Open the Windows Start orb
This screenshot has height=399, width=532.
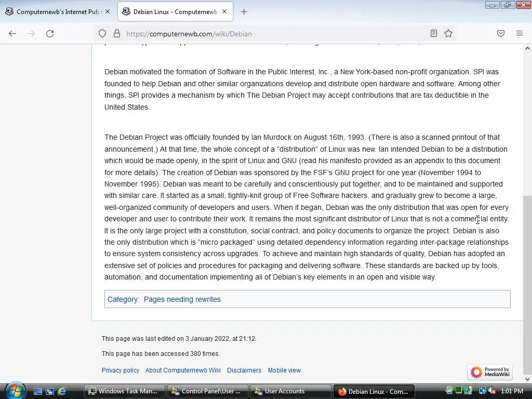[15, 391]
